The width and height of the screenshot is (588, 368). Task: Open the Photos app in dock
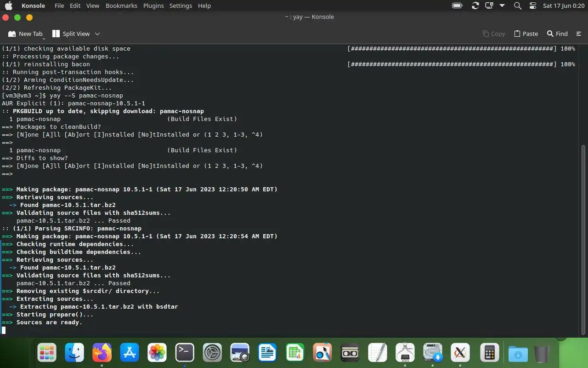(x=157, y=353)
